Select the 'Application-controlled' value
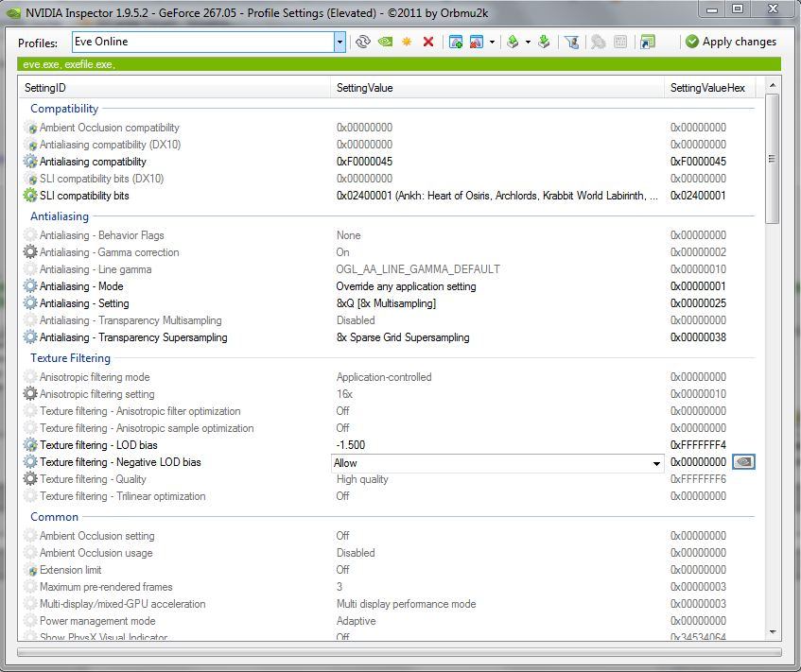 tap(384, 377)
